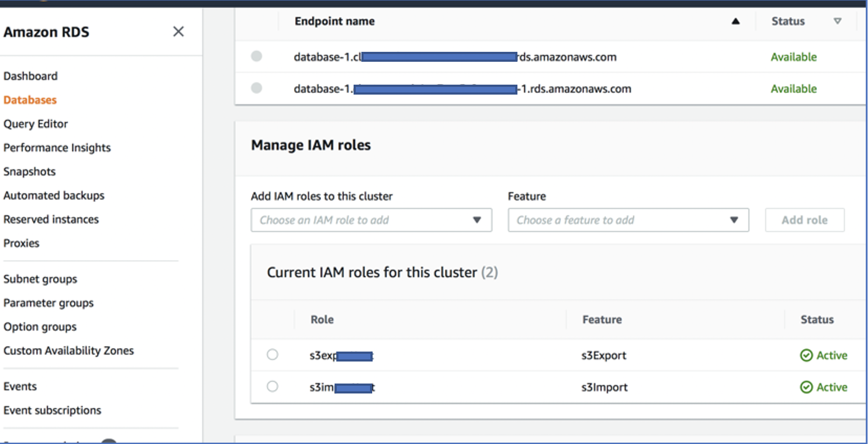Go to Option groups
The width and height of the screenshot is (868, 444).
pyautogui.click(x=40, y=327)
